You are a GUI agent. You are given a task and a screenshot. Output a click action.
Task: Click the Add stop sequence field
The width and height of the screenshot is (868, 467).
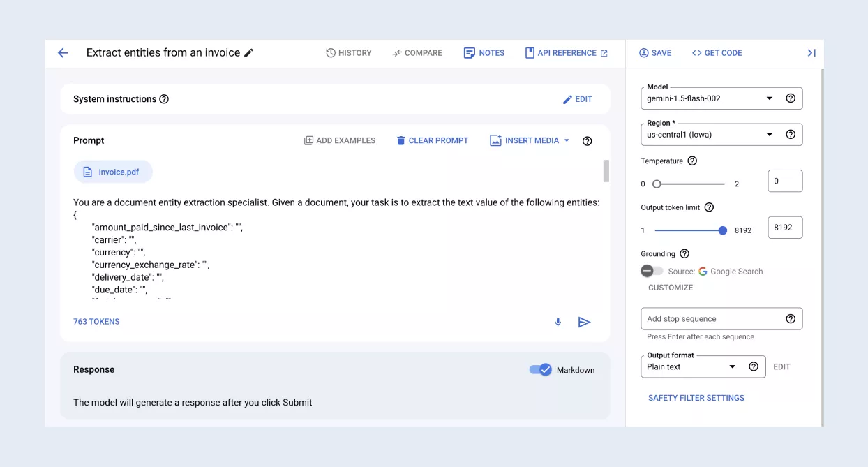tap(712, 319)
